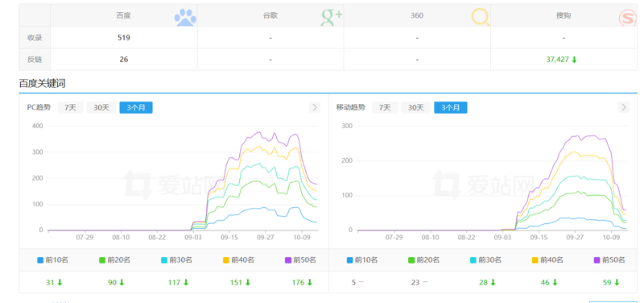Click the 百度关键词 section heading
Screen dimensions: 644x303
(x=43, y=84)
